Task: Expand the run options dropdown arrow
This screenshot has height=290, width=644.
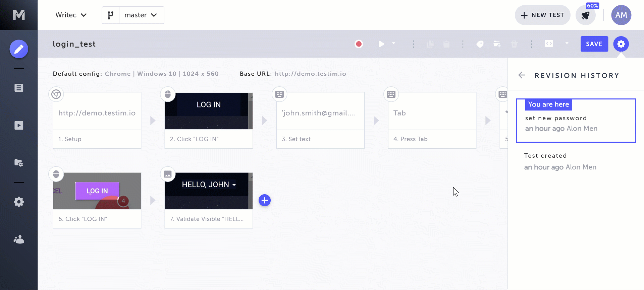Action: [x=394, y=43]
